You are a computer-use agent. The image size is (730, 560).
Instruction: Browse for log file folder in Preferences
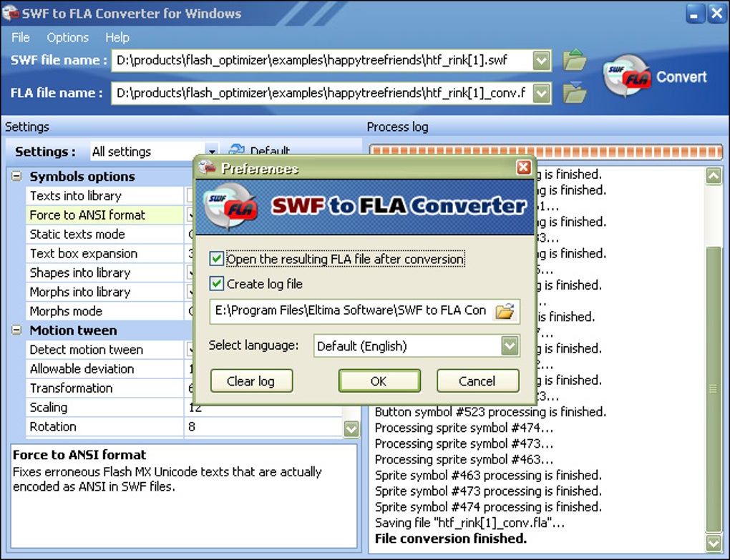click(505, 310)
